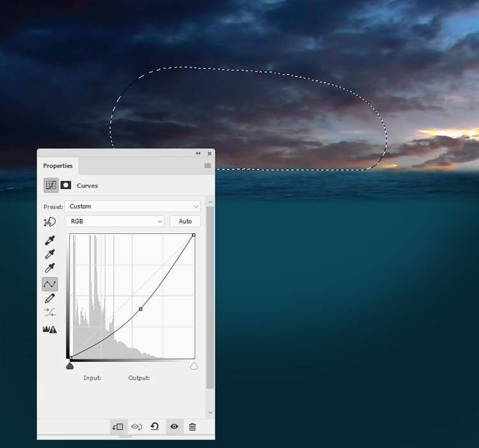Click the Input value label
The height and width of the screenshot is (448, 479).
click(x=92, y=378)
